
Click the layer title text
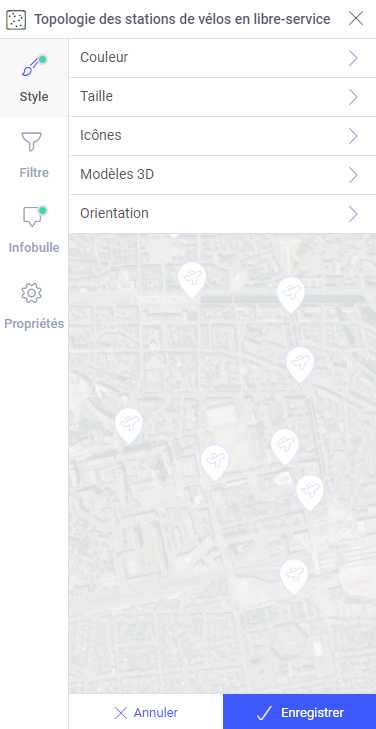pyautogui.click(x=182, y=20)
